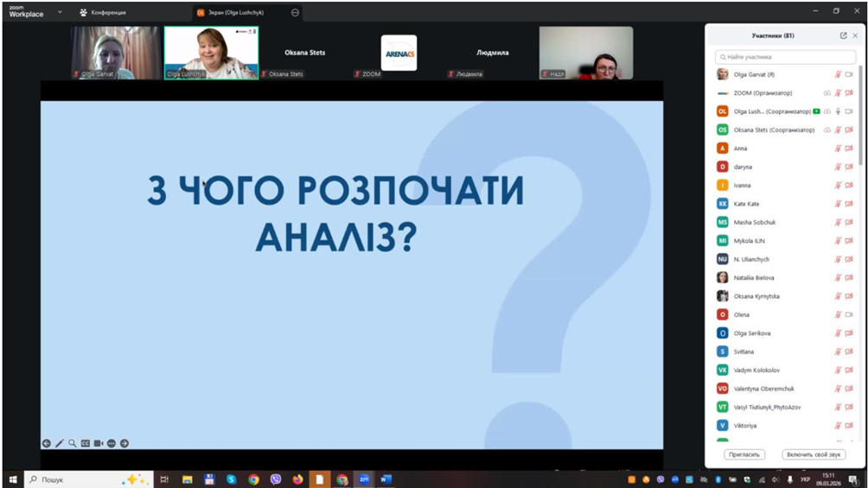Open more slide options ellipsis icon
This screenshot has height=488, width=868.
coord(112,443)
